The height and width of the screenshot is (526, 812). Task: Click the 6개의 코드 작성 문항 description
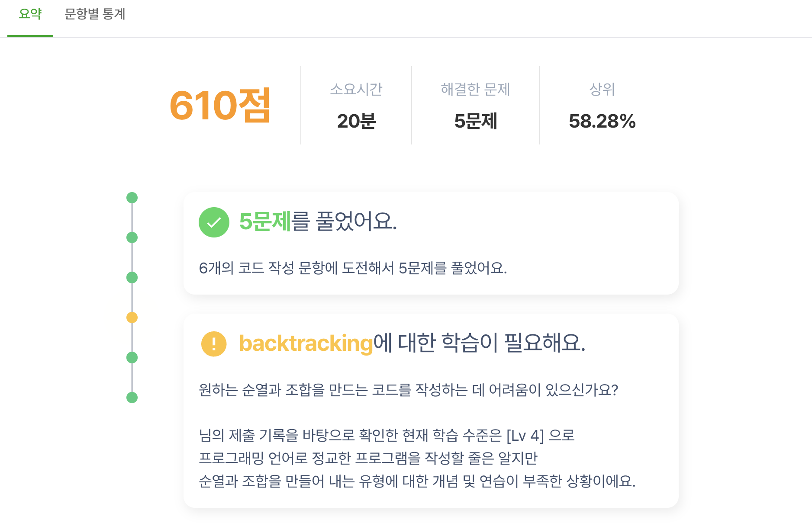click(353, 268)
